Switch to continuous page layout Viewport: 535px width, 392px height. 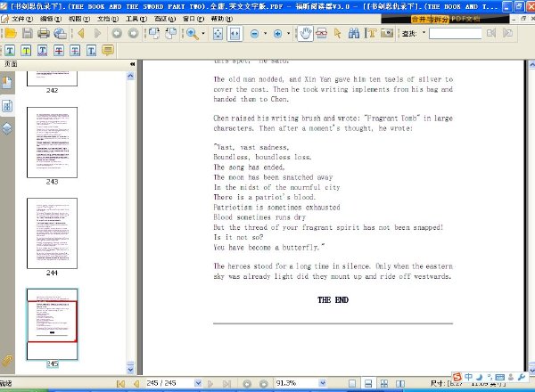(368, 383)
